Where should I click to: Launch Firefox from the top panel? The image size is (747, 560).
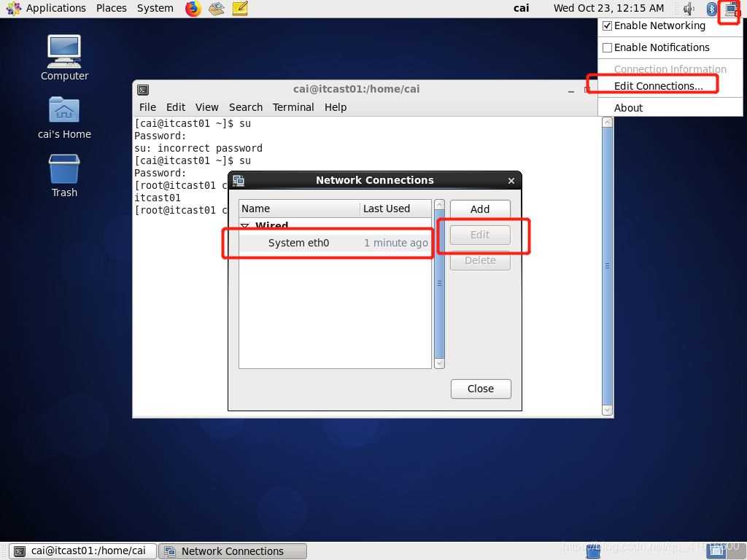(x=193, y=9)
